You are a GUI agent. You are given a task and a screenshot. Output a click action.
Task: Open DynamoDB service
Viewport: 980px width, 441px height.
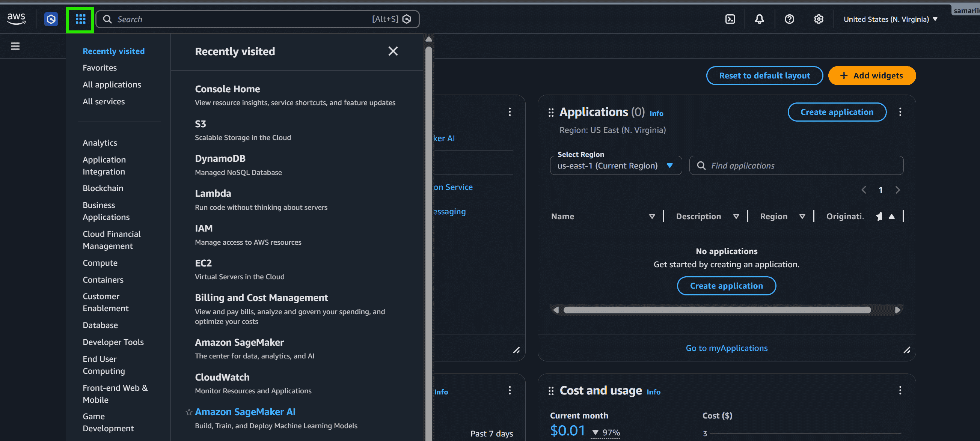click(x=220, y=158)
